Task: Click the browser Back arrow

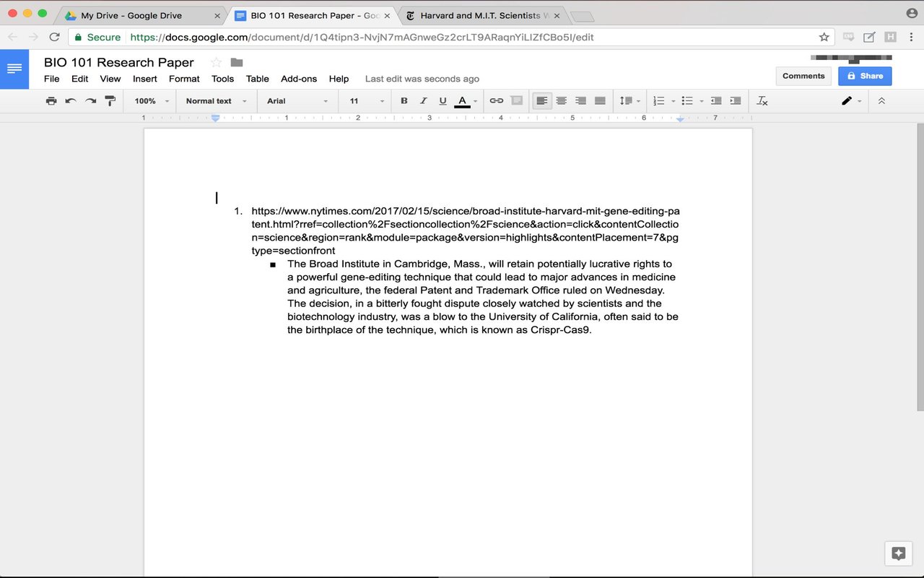Action: click(x=13, y=37)
